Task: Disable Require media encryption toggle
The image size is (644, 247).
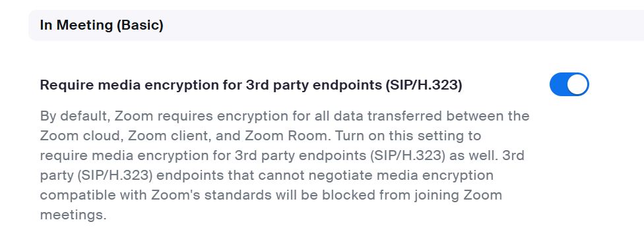Action: (569, 84)
